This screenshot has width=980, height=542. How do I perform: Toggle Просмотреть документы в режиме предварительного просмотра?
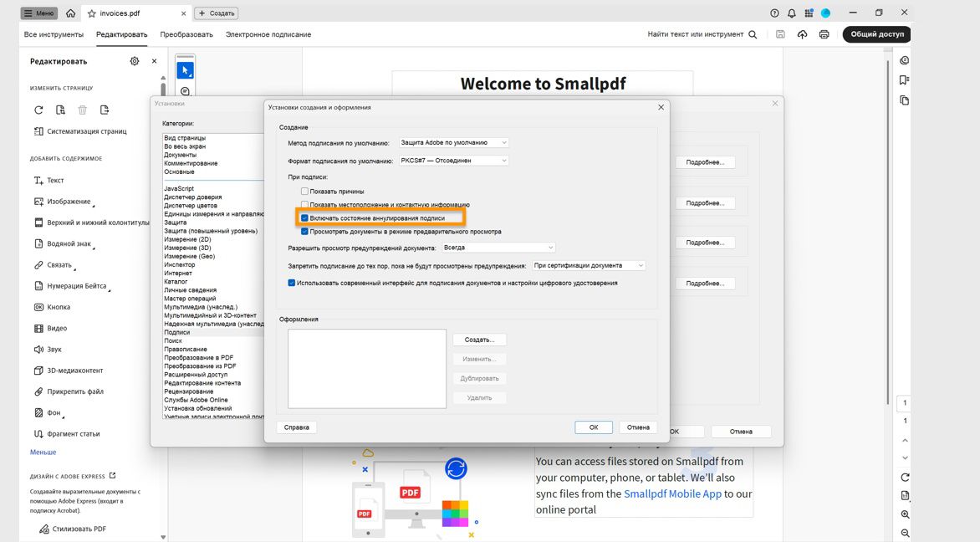point(304,232)
